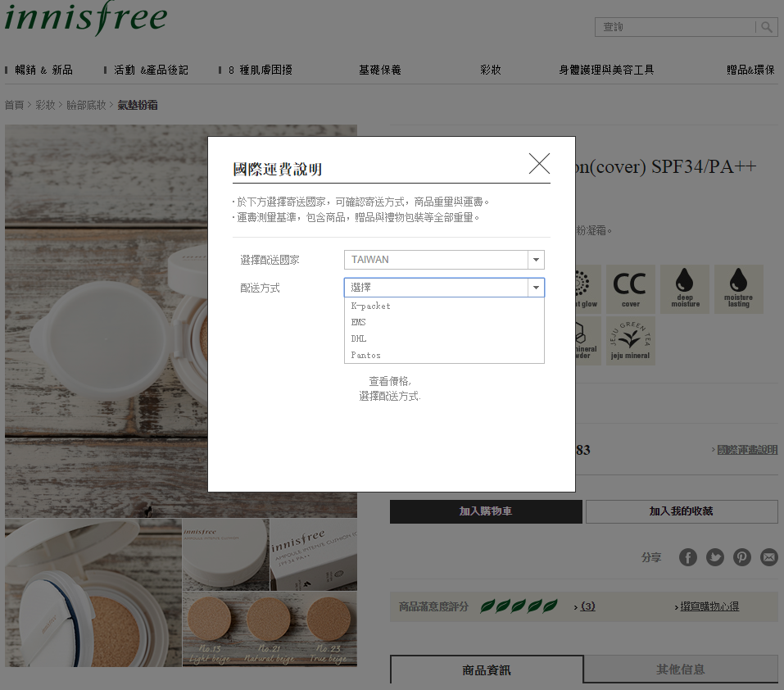Screen dimensions: 784x690
Task: View the open cushion compact thumbnail
Action: point(93,592)
